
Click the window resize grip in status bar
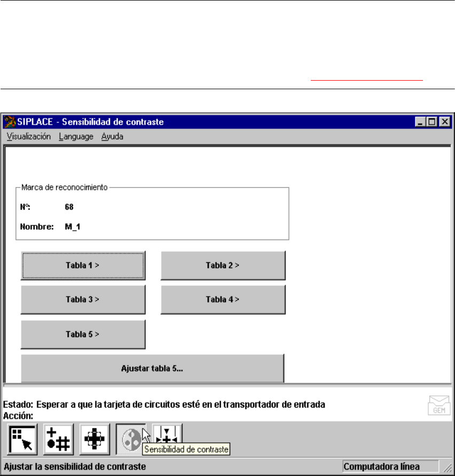point(448,467)
